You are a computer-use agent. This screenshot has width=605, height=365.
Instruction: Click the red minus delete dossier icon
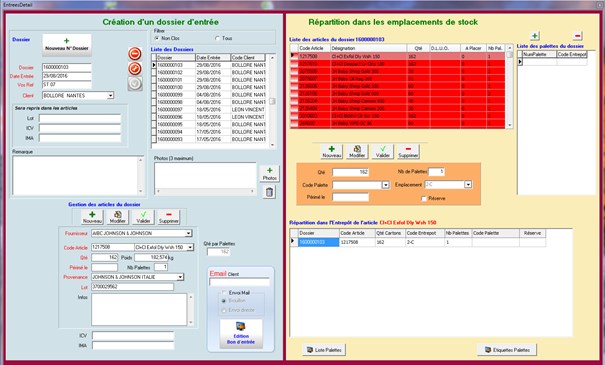pyautogui.click(x=135, y=53)
